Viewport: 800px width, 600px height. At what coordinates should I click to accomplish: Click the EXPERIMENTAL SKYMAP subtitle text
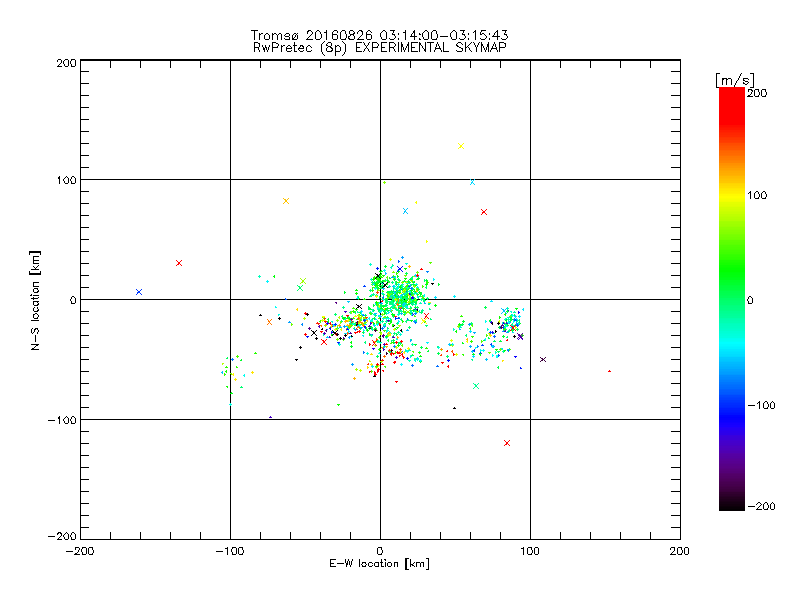pos(431,47)
